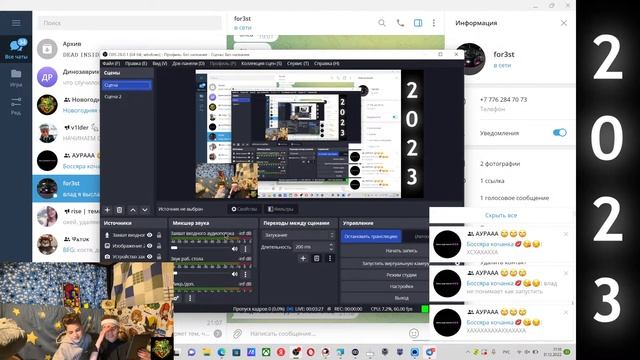The width and height of the screenshot is (640, 360).
Task: Open File Explorer in taskbar
Action: coord(207,352)
